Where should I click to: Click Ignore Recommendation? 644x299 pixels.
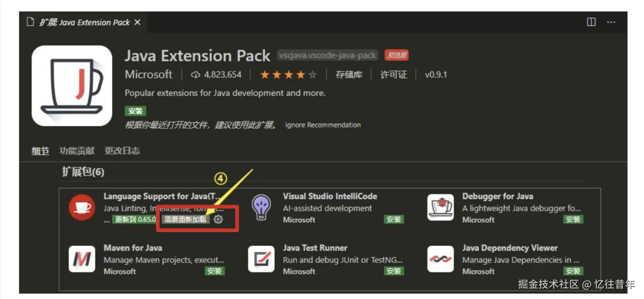(323, 125)
